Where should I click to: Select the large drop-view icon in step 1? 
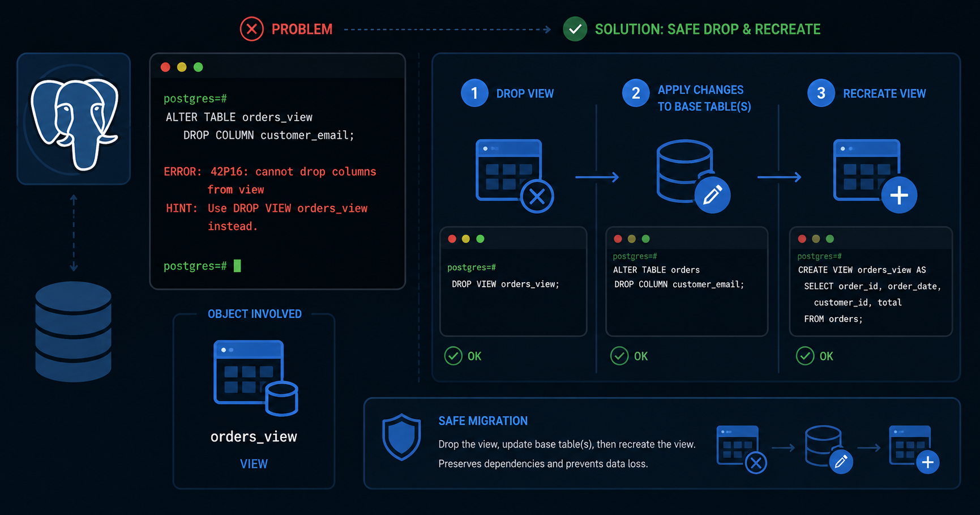pos(515,176)
